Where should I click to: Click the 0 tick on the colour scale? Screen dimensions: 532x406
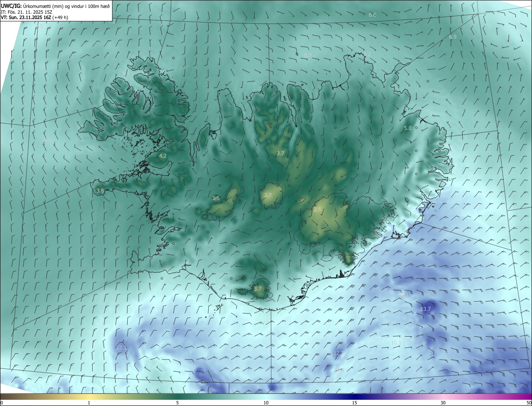point(2,403)
